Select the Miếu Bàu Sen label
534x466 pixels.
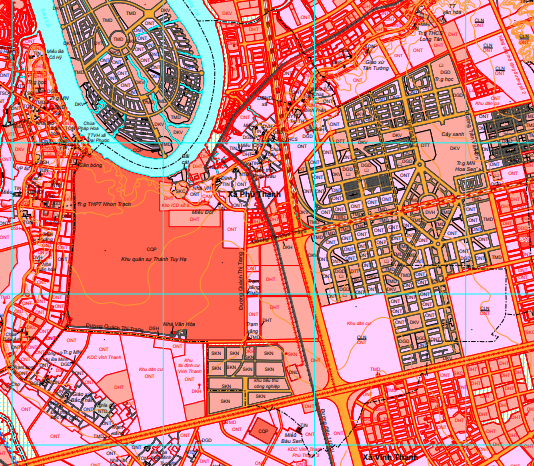tap(293, 438)
